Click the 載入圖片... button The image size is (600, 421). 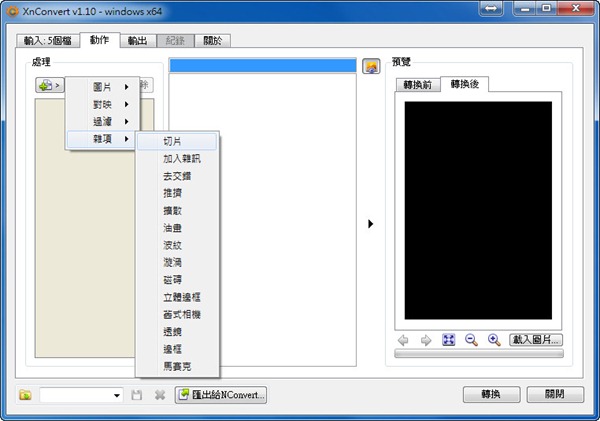536,340
